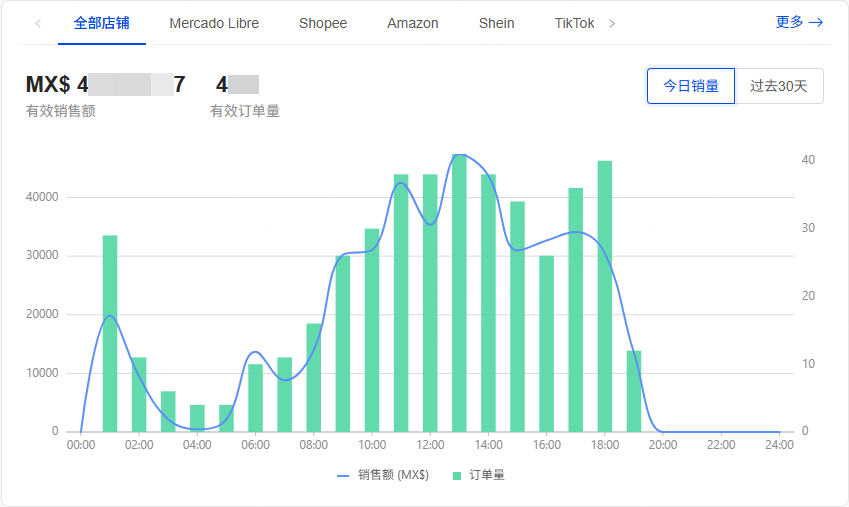Click the tallest bar at 13:00
This screenshot has height=507, width=849.
tap(459, 300)
